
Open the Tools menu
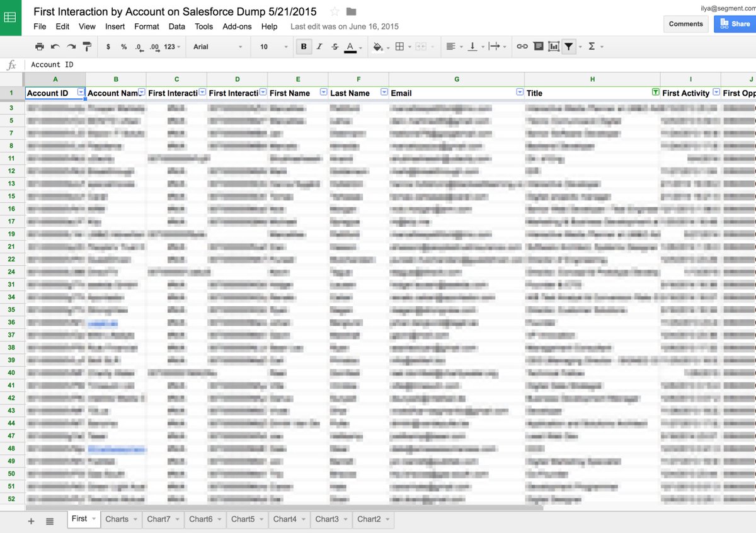pos(203,26)
